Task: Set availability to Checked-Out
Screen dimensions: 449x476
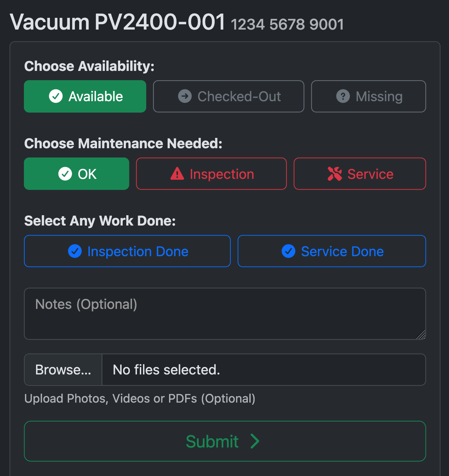Action: coord(229,96)
